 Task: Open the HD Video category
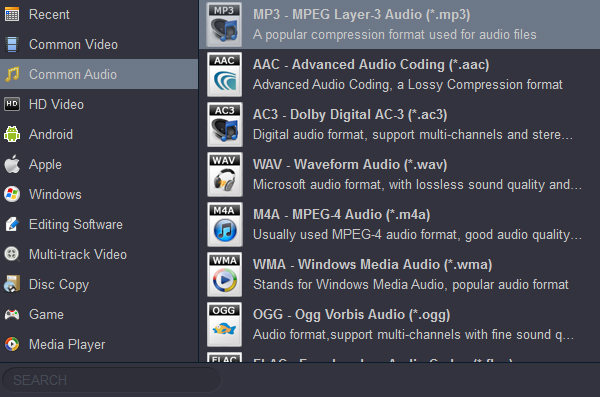(x=56, y=104)
